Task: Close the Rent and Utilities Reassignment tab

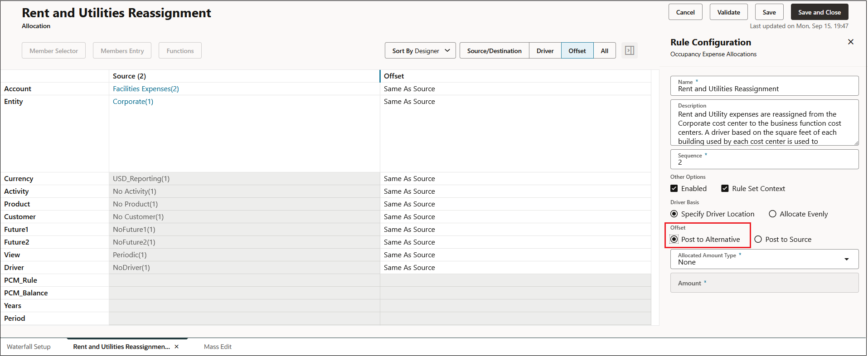Action: [177, 347]
